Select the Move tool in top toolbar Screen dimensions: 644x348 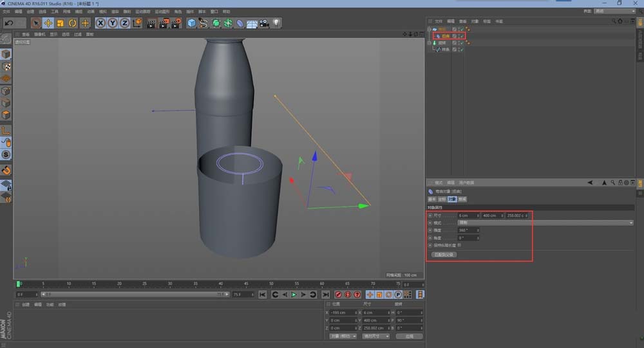pos(48,23)
